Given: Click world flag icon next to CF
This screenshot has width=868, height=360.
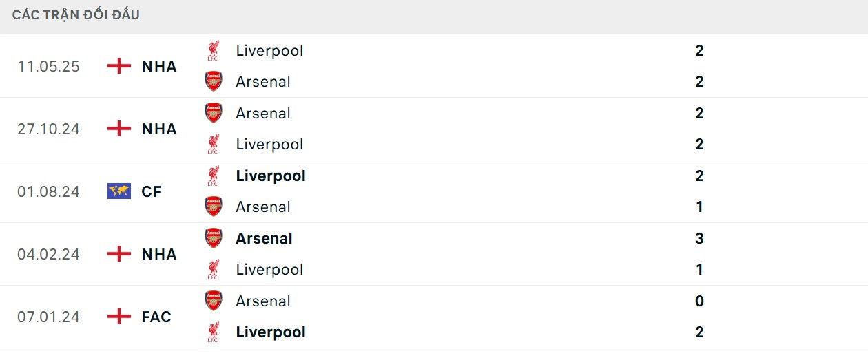Looking at the screenshot, I should (x=119, y=191).
